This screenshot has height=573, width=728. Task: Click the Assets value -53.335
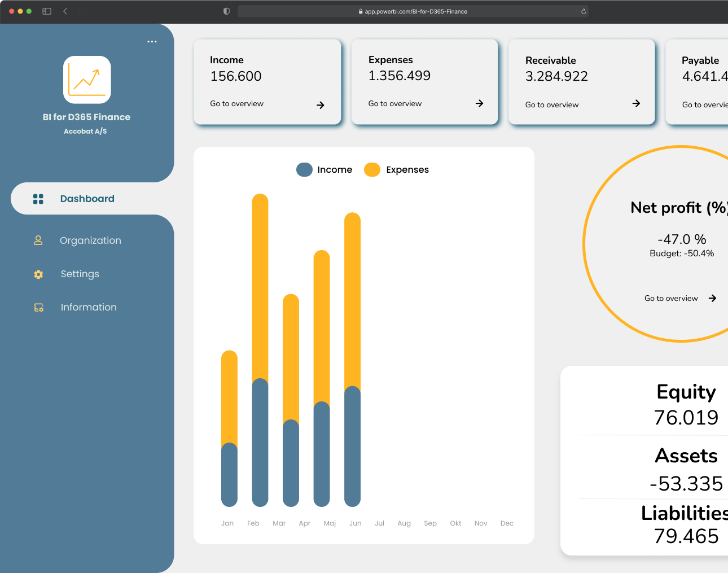click(x=686, y=484)
